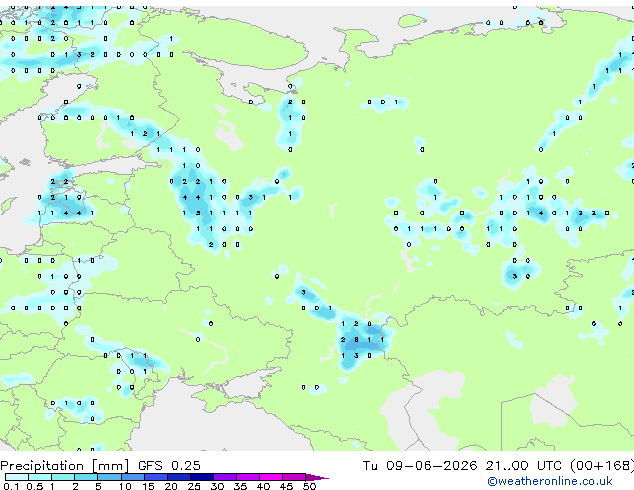Select the "40" legend scale label
Viewport: 634px width, 490px height.
[x=263, y=486]
